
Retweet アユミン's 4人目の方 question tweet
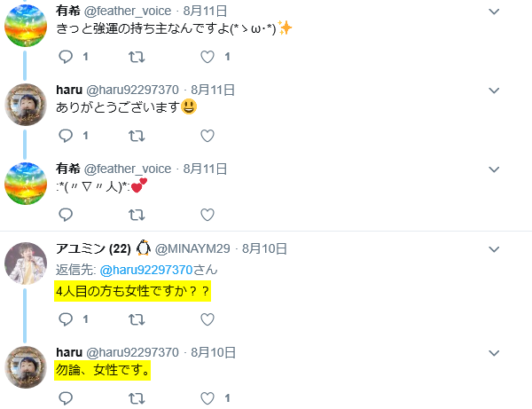click(137, 319)
